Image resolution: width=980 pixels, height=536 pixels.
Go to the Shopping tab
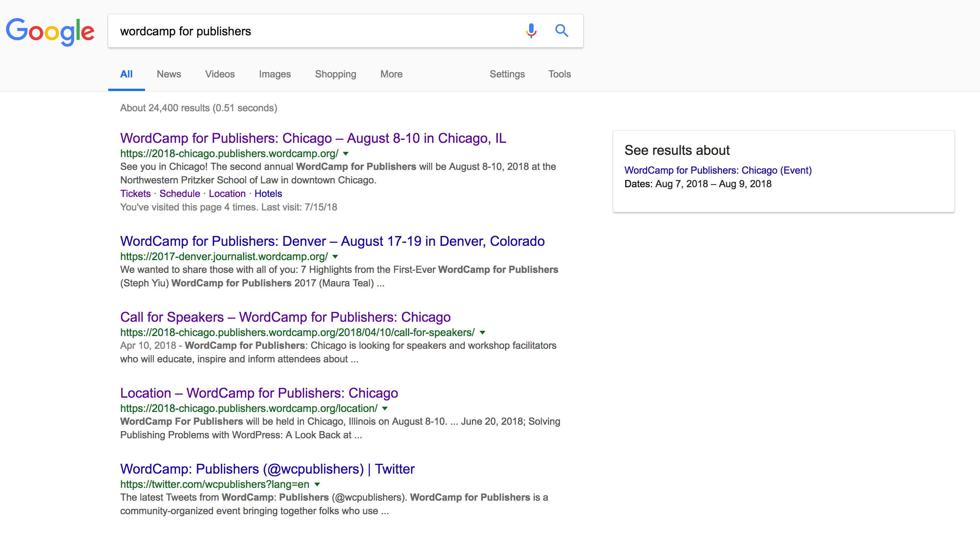(336, 74)
